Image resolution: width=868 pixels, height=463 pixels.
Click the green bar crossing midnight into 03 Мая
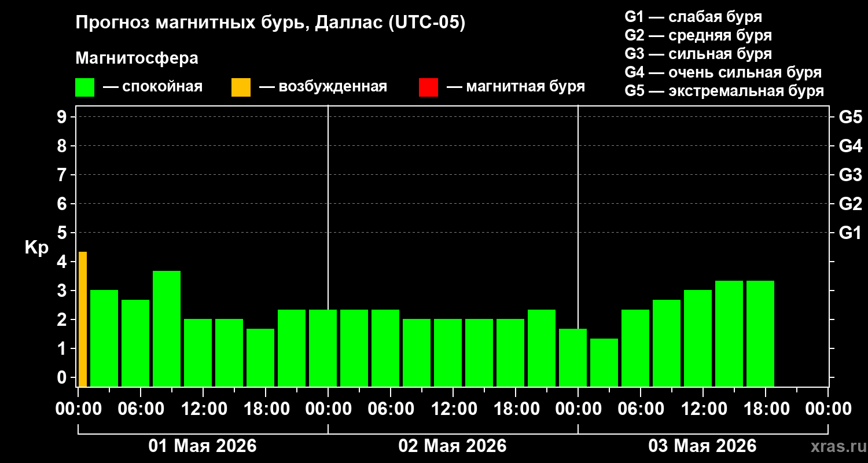click(x=573, y=358)
